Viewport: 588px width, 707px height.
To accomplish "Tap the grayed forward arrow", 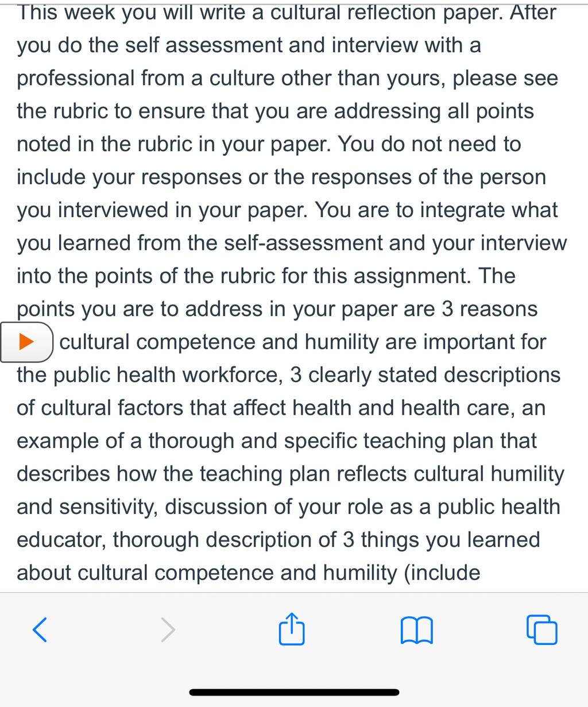I will [x=168, y=629].
